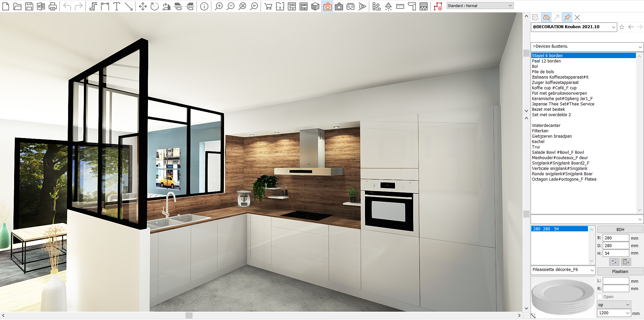Select the dimension measurement tool

pyautogui.click(x=105, y=6)
